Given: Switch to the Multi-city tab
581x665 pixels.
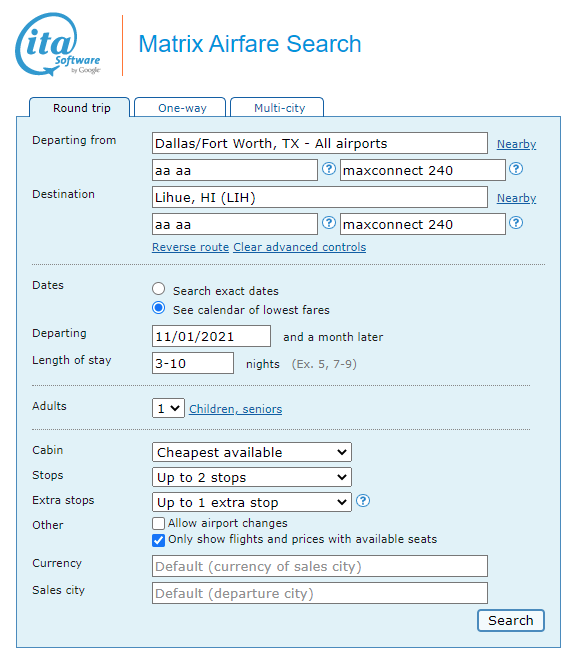Looking at the screenshot, I should click(x=277, y=107).
